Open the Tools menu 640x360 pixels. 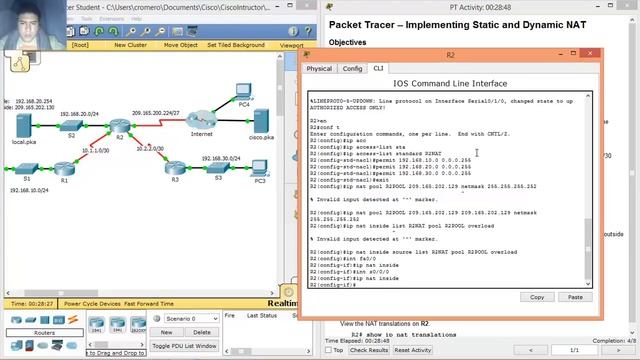point(86,19)
